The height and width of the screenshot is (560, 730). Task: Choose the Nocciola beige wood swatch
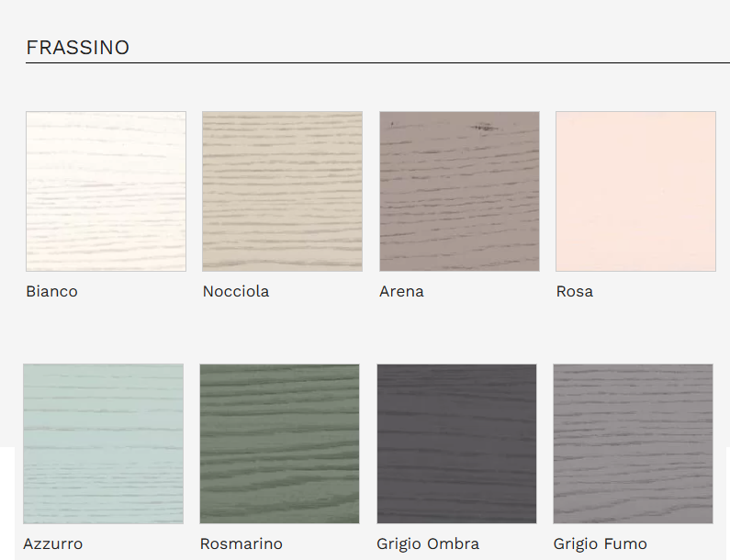(282, 191)
